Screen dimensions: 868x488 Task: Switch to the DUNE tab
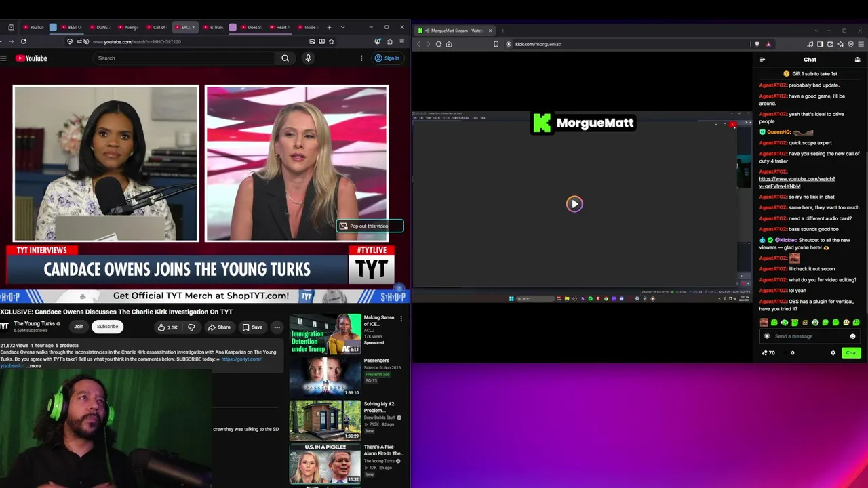tap(98, 27)
